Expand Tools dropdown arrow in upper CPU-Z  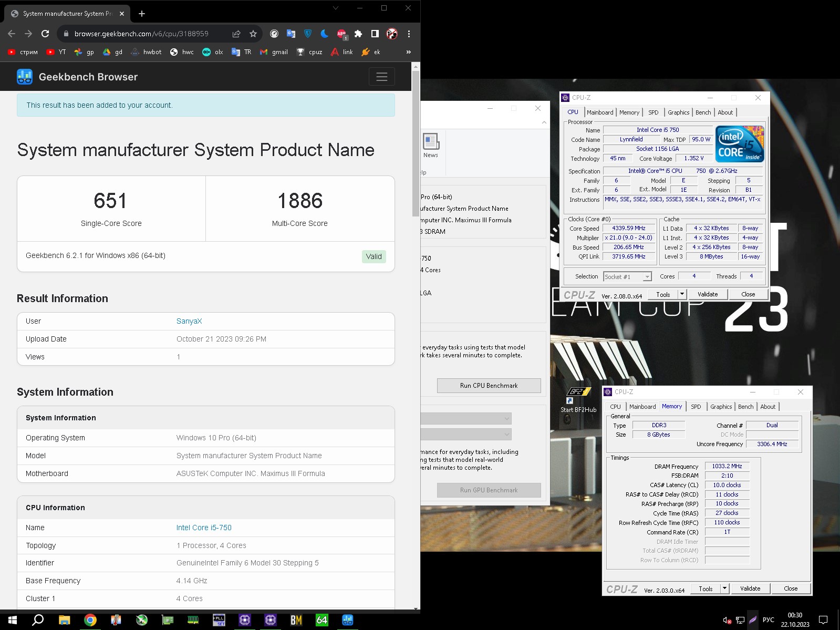tap(682, 294)
